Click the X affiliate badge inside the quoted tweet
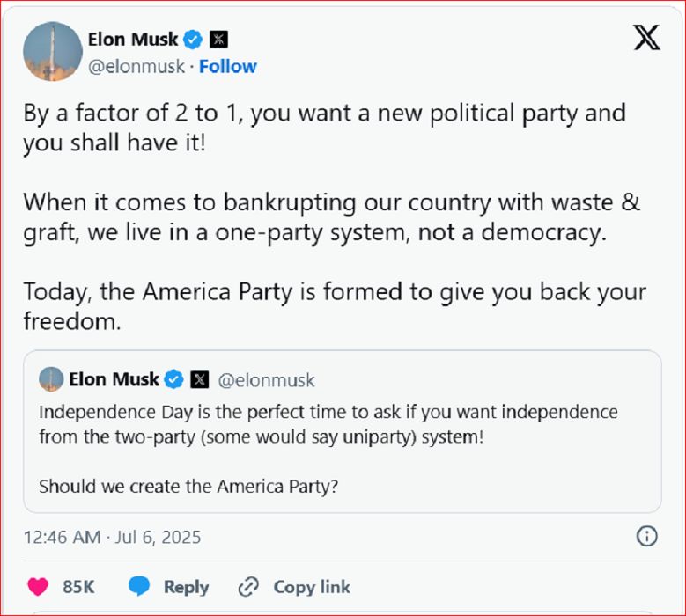The image size is (686, 616). coord(200,380)
